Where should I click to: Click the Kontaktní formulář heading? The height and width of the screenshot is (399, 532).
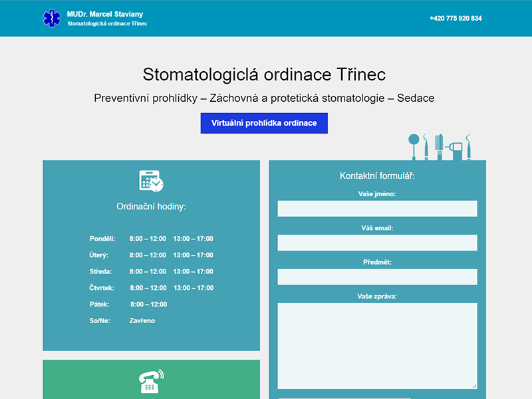[377, 176]
